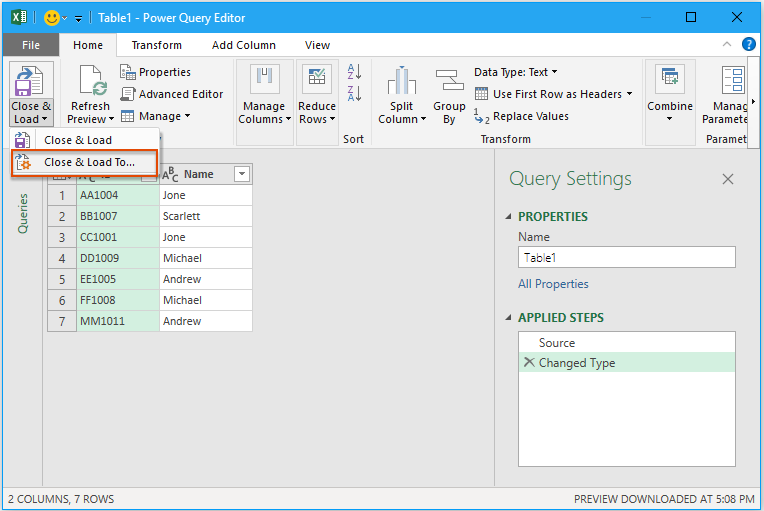
Task: Click the query Name input field
Action: [x=626, y=257]
